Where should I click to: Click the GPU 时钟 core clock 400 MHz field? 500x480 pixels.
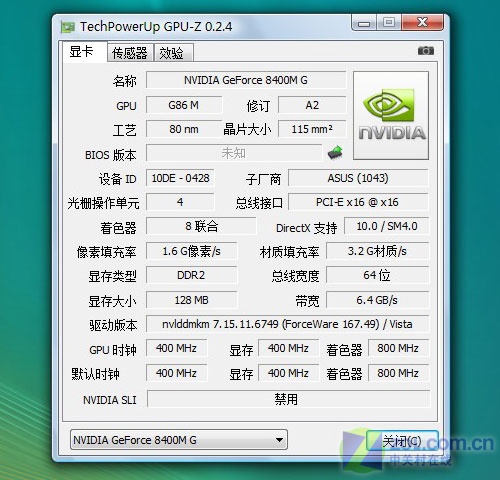pos(176,348)
